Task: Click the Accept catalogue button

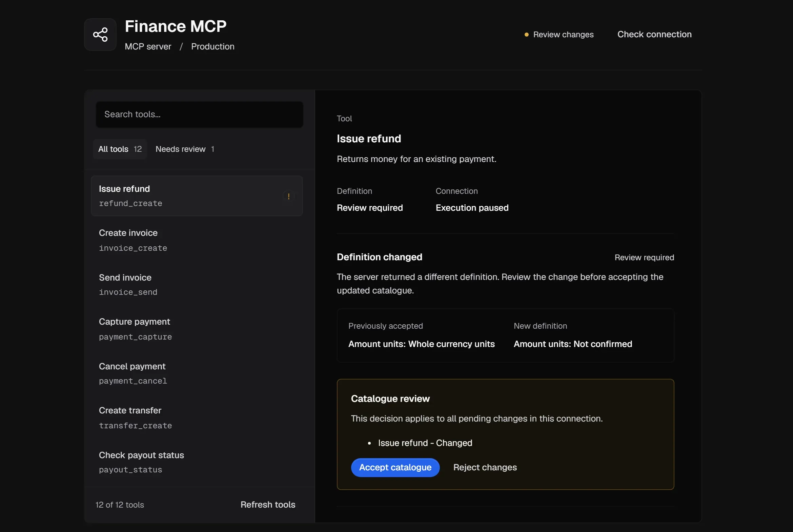Action: (395, 467)
